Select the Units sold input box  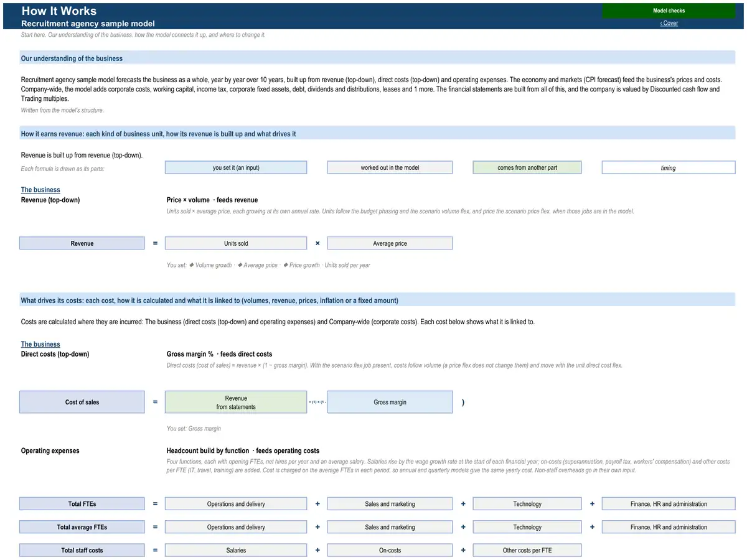[x=236, y=243]
